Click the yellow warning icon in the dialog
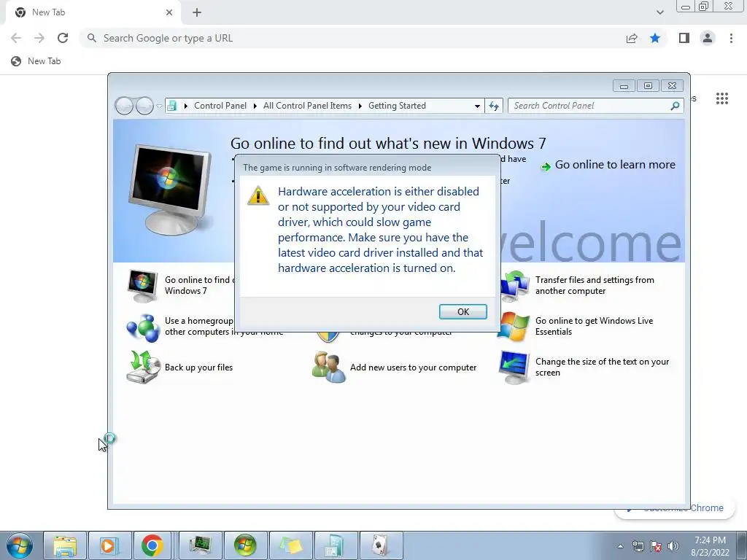 [258, 195]
